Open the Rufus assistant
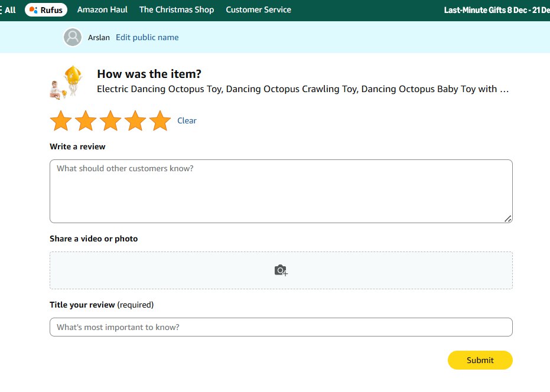The width and height of the screenshot is (550, 392). [x=46, y=10]
